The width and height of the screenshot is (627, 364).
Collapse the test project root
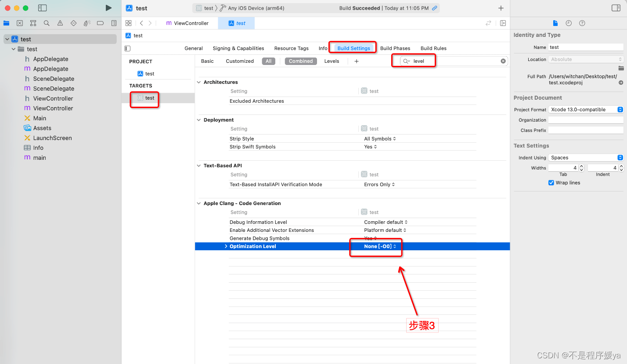coord(7,39)
